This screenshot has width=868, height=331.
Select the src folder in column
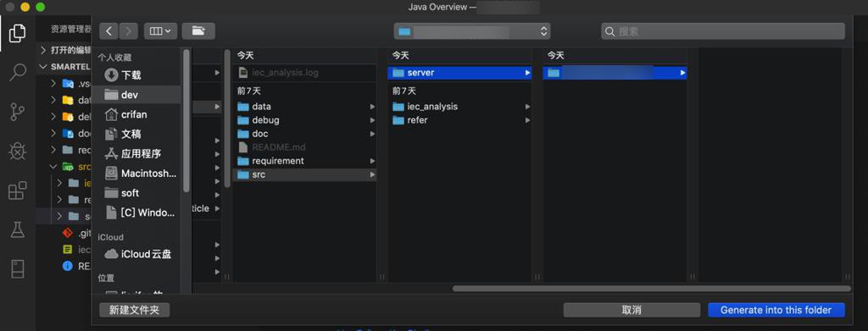[x=304, y=174]
